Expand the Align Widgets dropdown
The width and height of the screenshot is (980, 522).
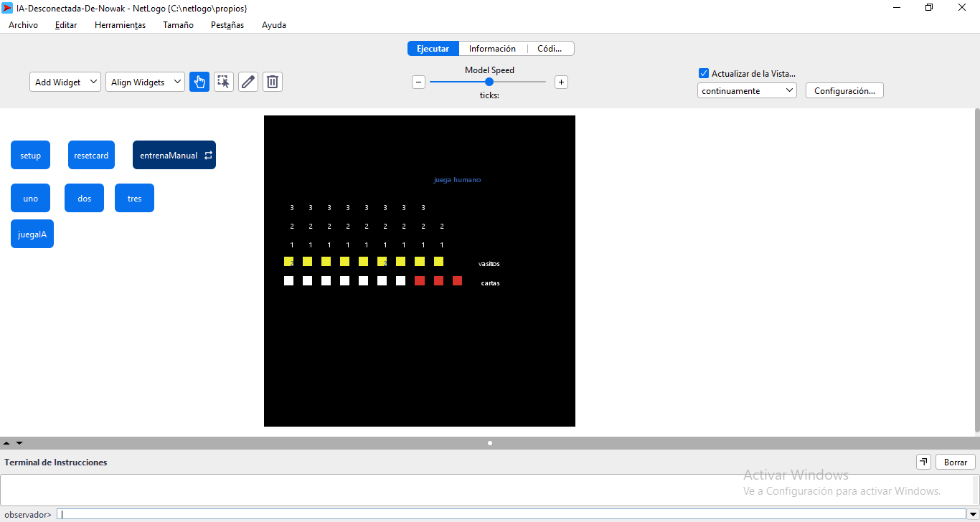point(145,82)
